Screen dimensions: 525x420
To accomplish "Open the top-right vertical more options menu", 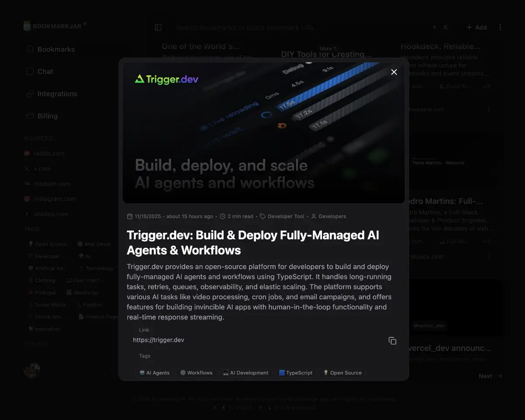I will click(500, 28).
